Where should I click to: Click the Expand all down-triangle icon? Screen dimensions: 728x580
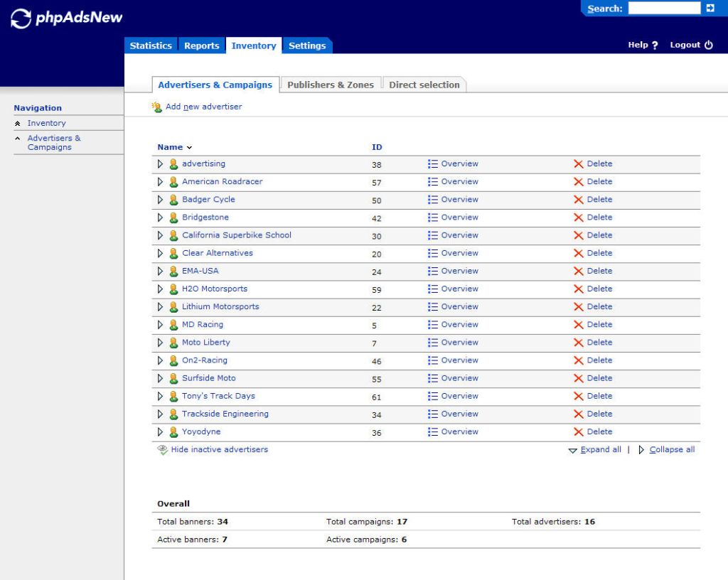[572, 450]
